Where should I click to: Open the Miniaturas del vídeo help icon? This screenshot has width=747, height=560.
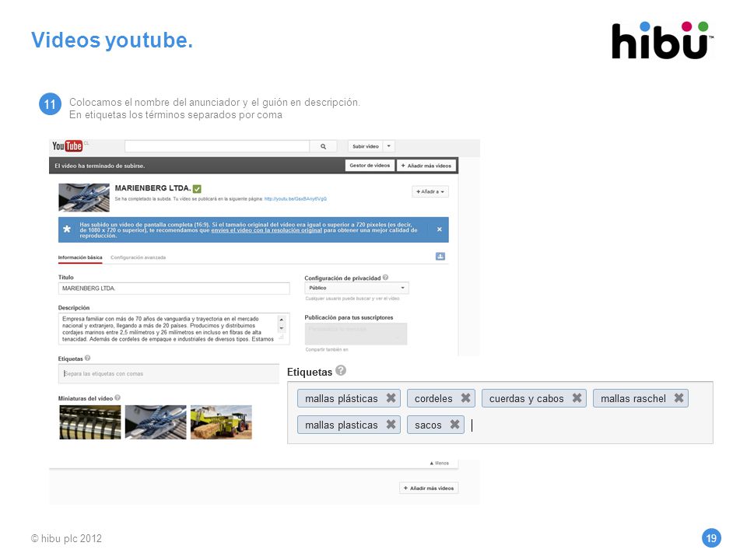pyautogui.click(x=117, y=397)
